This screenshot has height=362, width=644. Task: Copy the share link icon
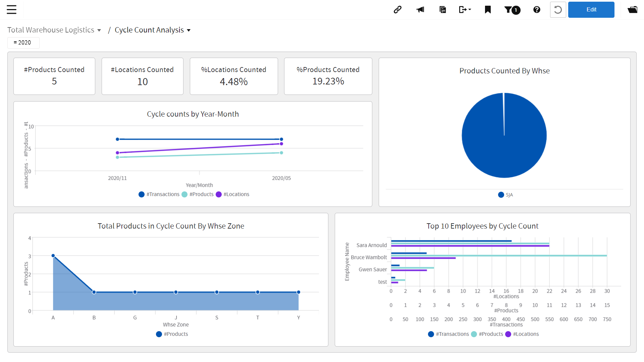click(x=397, y=10)
